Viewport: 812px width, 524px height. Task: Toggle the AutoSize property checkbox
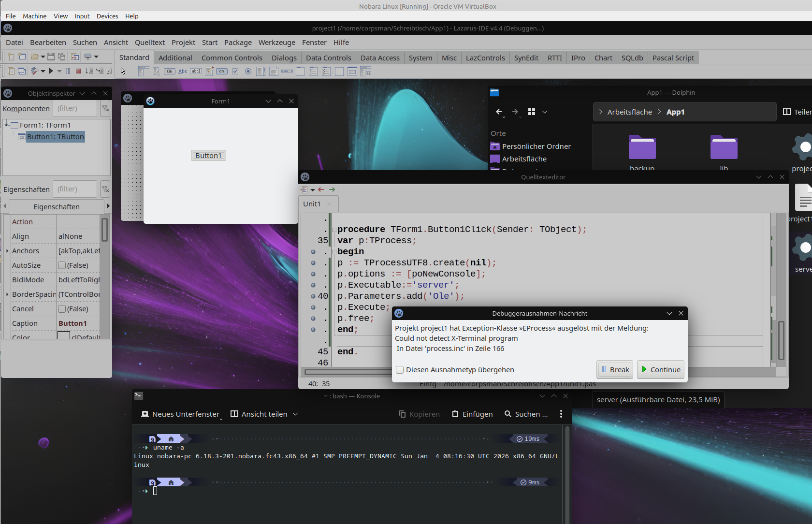(62, 265)
